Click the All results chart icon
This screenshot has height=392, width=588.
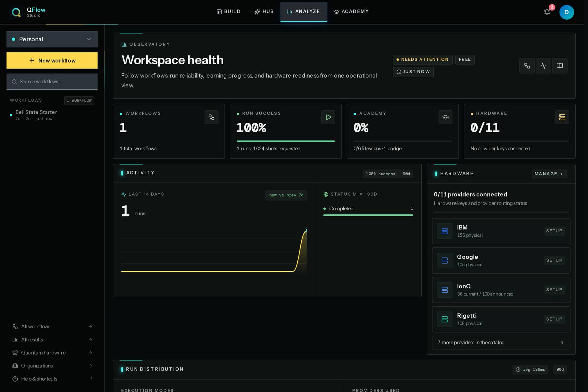pyautogui.click(x=15, y=340)
